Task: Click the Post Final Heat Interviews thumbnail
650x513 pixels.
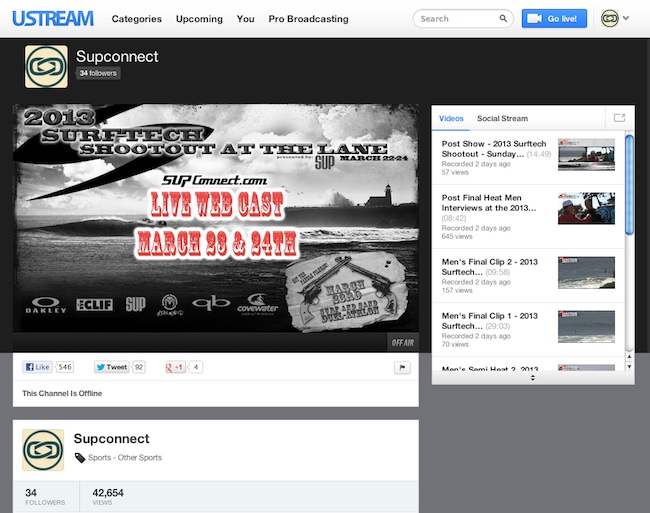Action: click(586, 208)
